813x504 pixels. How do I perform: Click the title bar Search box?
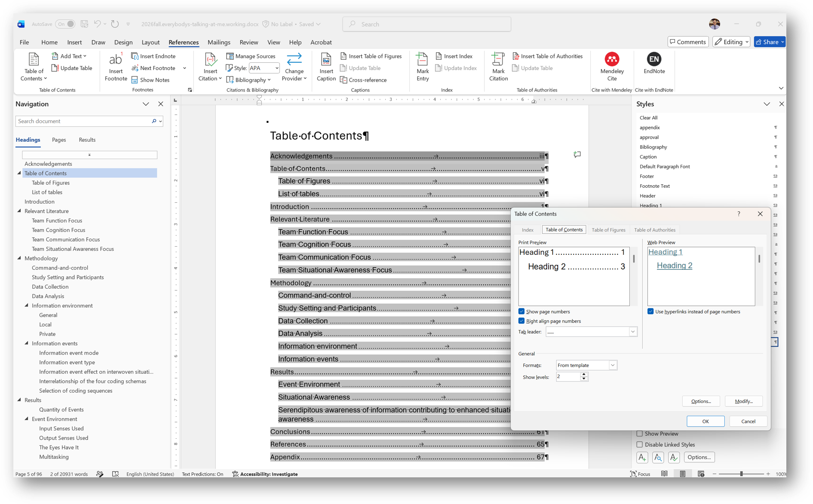pos(427,24)
